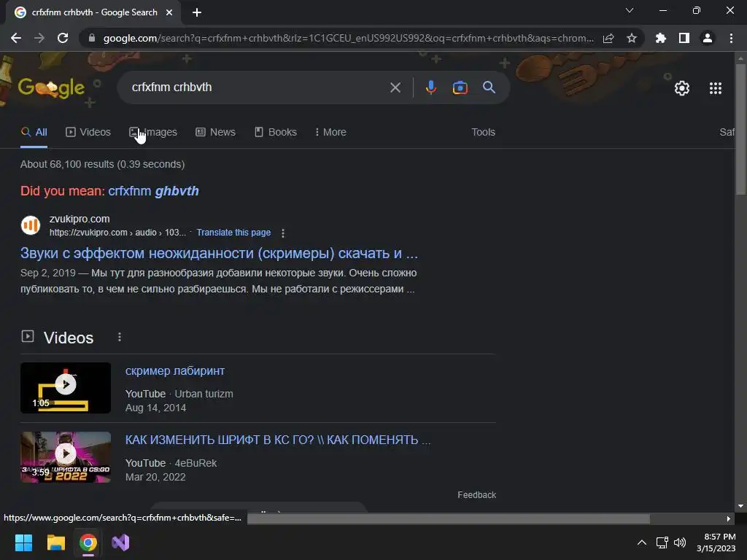Viewport: 747px width, 560px height.
Task: Click the Urban turizm channel text
Action: click(204, 394)
